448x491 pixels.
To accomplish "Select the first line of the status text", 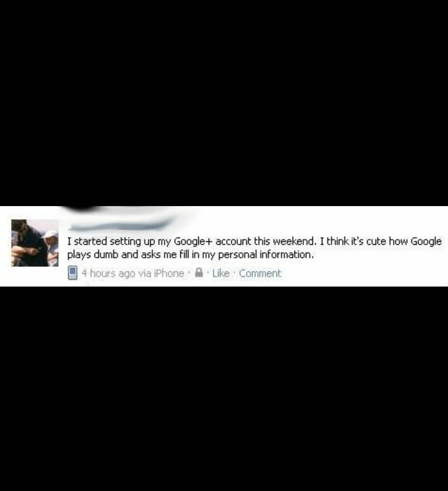I will coord(254,241).
